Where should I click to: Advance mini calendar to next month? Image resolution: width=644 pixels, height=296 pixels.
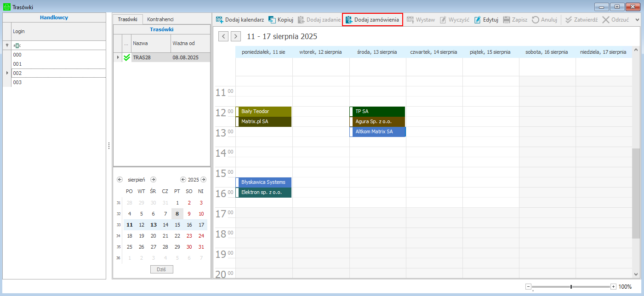(154, 180)
